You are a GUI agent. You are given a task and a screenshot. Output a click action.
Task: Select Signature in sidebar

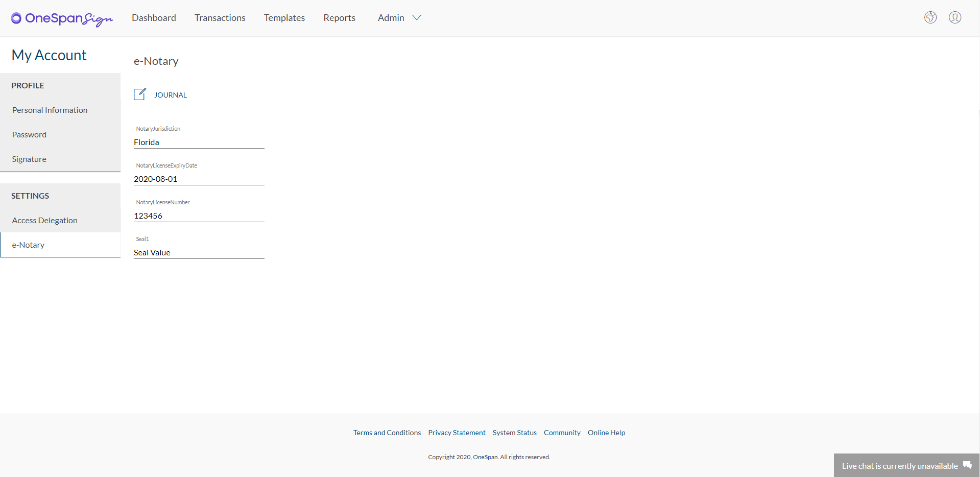60,159
